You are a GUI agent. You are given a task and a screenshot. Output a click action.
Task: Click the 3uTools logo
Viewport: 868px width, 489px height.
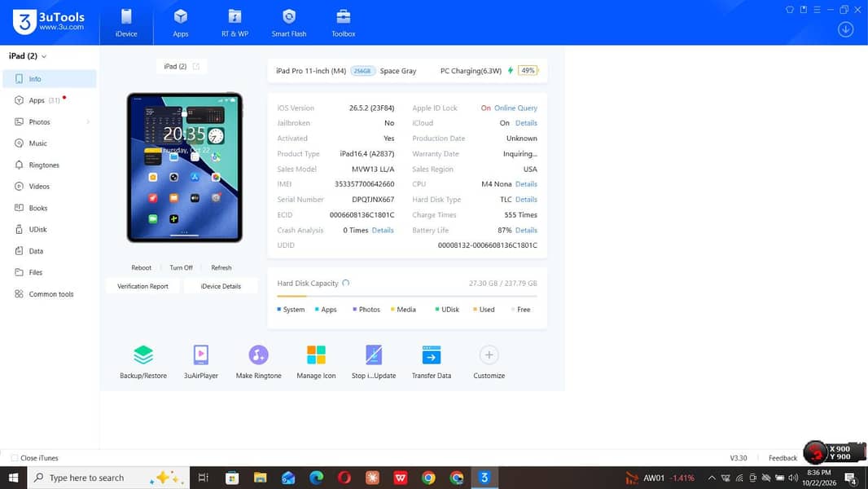49,22
